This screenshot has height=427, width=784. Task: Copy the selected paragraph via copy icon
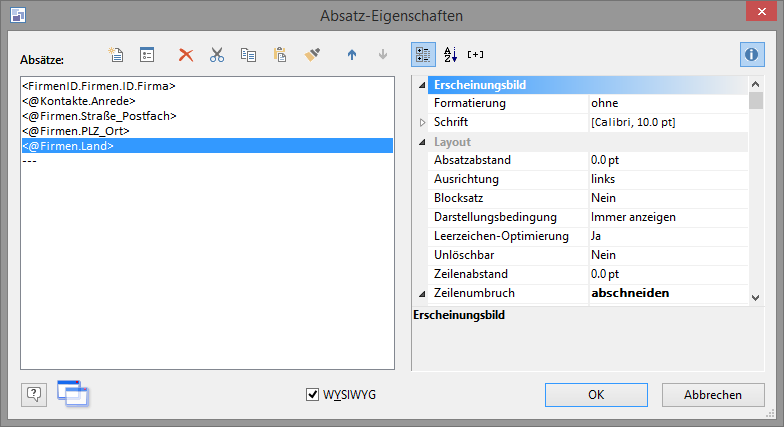click(248, 56)
